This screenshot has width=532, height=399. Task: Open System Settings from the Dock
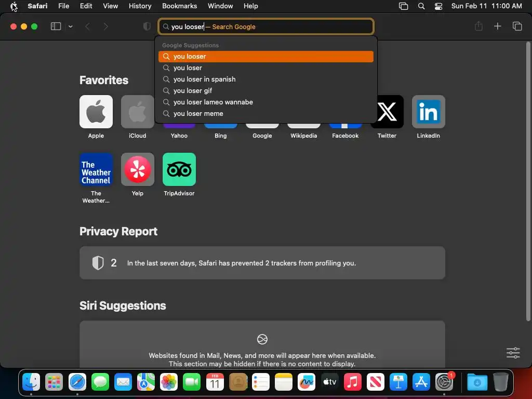point(444,382)
